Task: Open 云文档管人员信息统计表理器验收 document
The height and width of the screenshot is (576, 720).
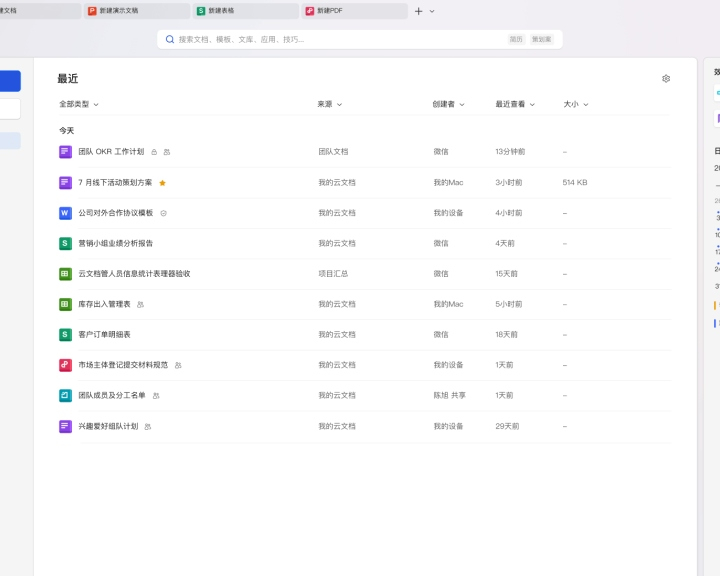Action: tap(134, 274)
